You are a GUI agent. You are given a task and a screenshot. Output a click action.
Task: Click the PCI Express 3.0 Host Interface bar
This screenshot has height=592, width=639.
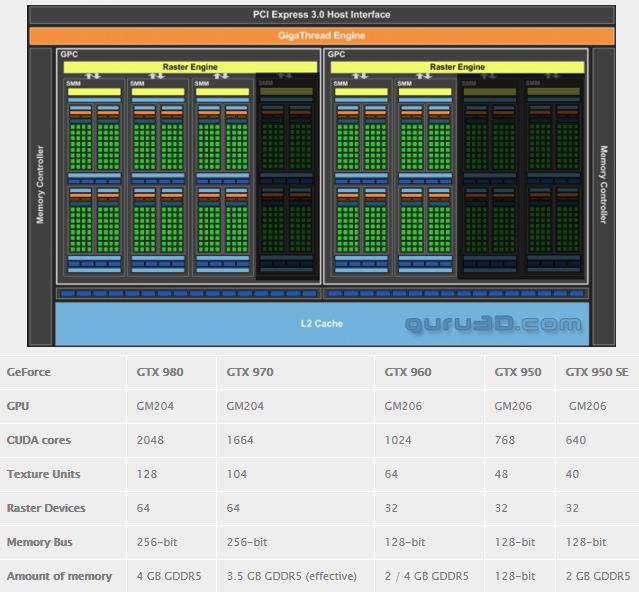(x=322, y=15)
